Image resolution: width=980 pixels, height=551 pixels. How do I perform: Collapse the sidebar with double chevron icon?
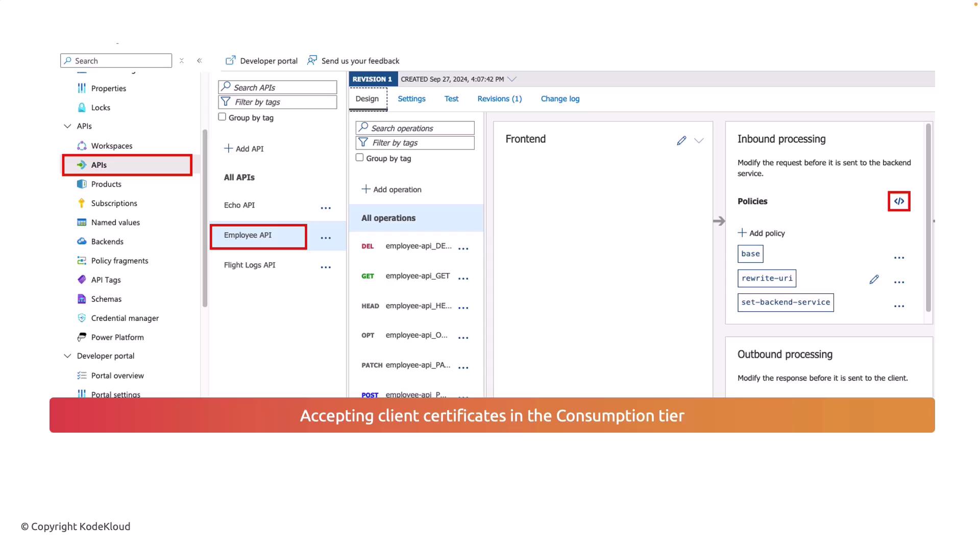pos(200,61)
